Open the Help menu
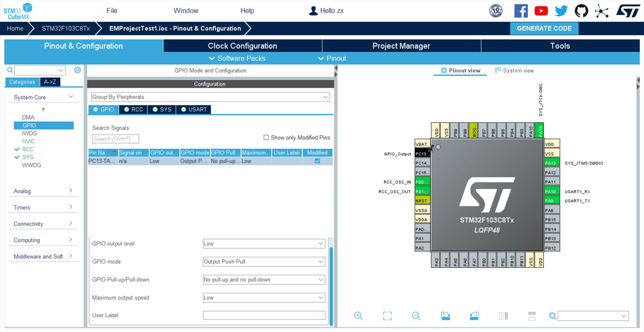This screenshot has width=644, height=332. [247, 11]
